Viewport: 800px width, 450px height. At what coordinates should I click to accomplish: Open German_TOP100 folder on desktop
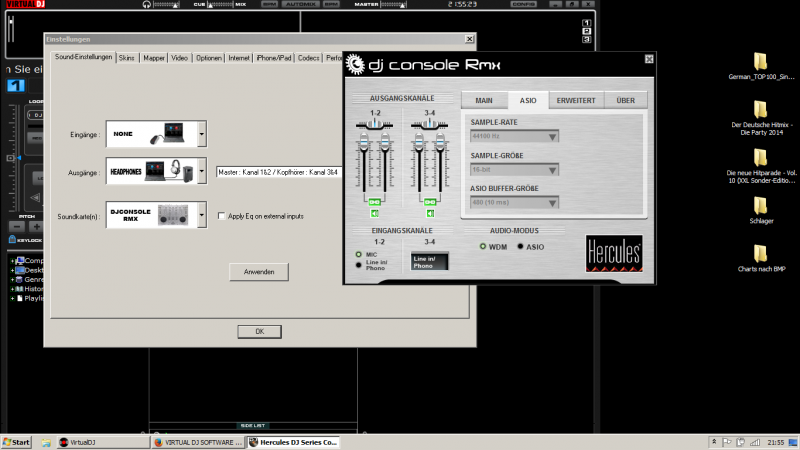pos(761,66)
